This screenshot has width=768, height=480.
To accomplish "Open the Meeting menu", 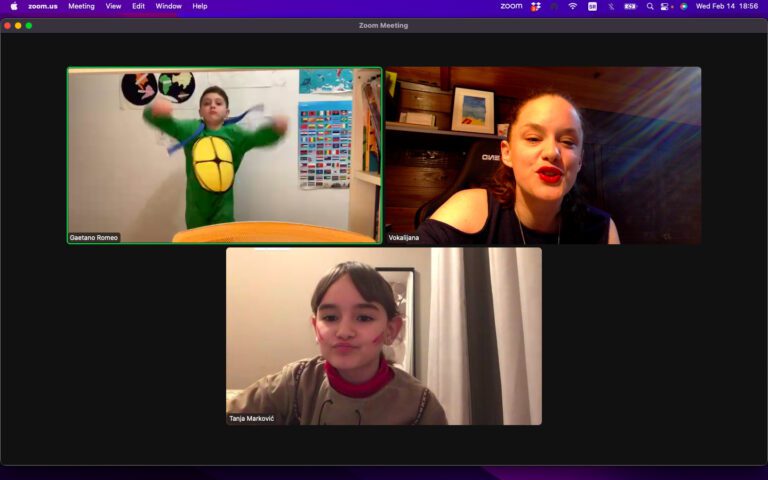I will coord(81,6).
